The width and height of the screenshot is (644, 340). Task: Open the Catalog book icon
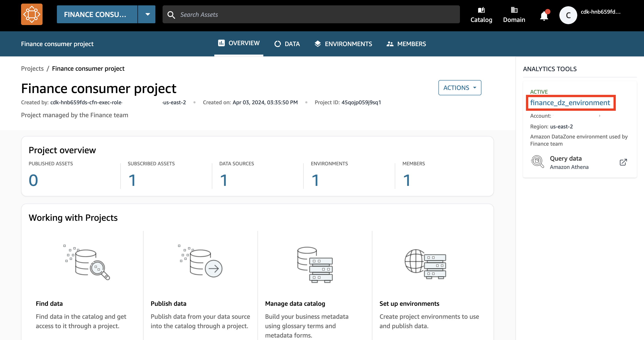pyautogui.click(x=481, y=10)
